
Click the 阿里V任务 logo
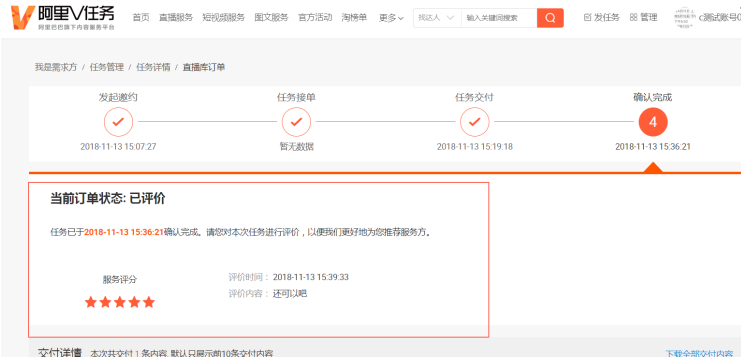(x=63, y=17)
